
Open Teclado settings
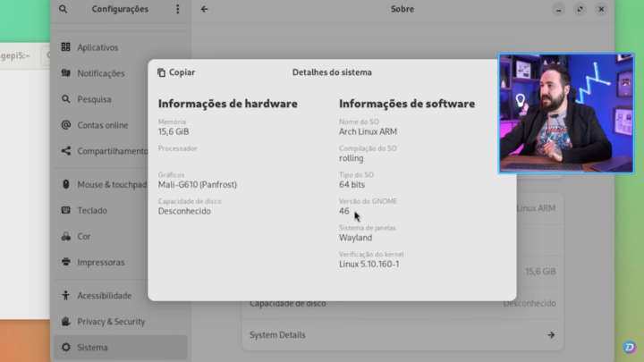(121, 210)
